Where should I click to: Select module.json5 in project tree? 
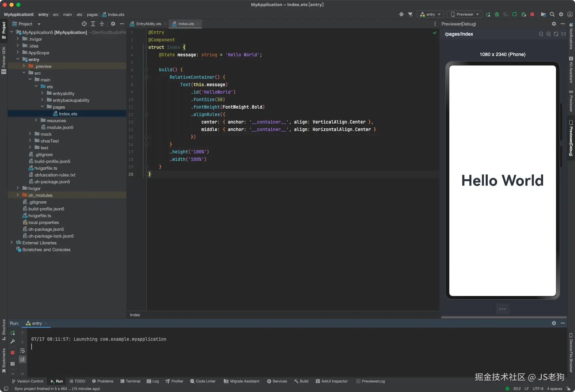click(60, 127)
